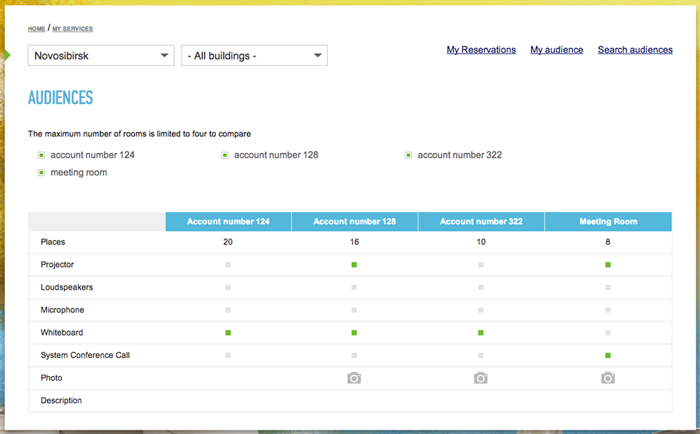
Task: Open the Novosibirsk city dropdown
Action: (101, 56)
